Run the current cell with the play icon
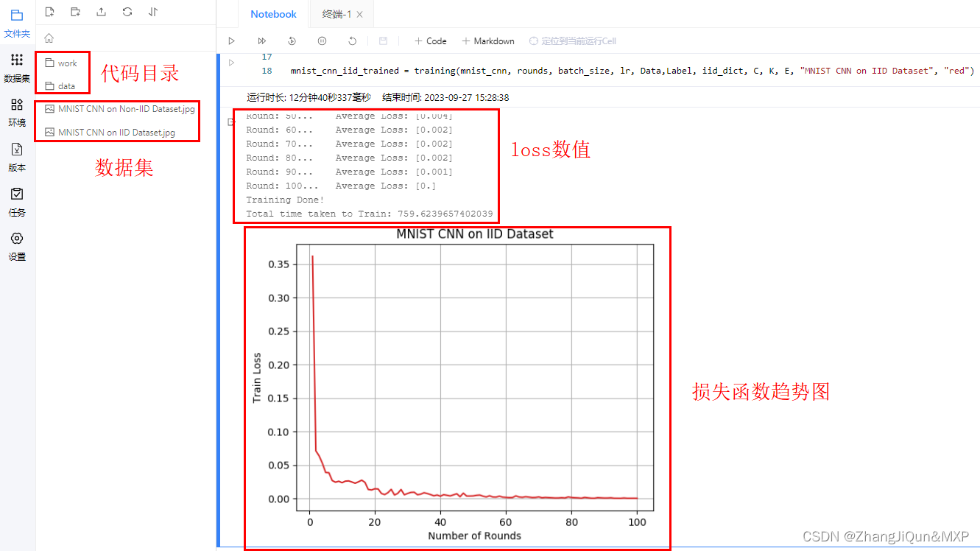The width and height of the screenshot is (980, 551). click(x=232, y=41)
